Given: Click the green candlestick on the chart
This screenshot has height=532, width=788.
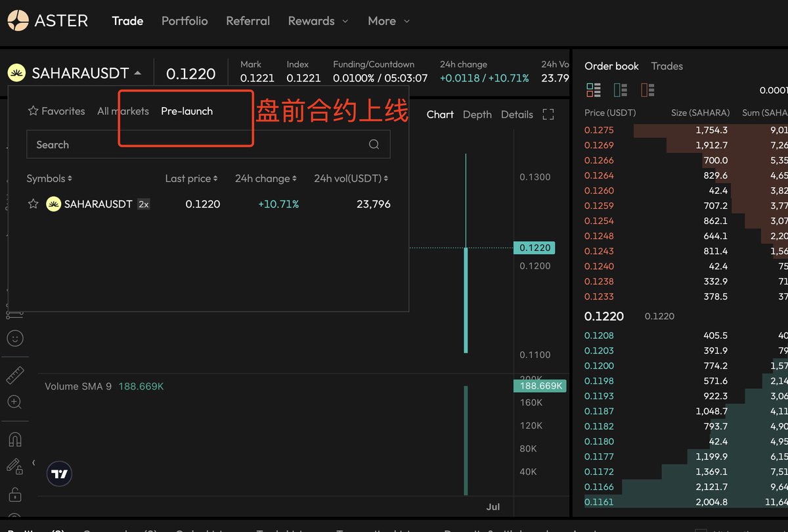Looking at the screenshot, I should pyautogui.click(x=466, y=300).
